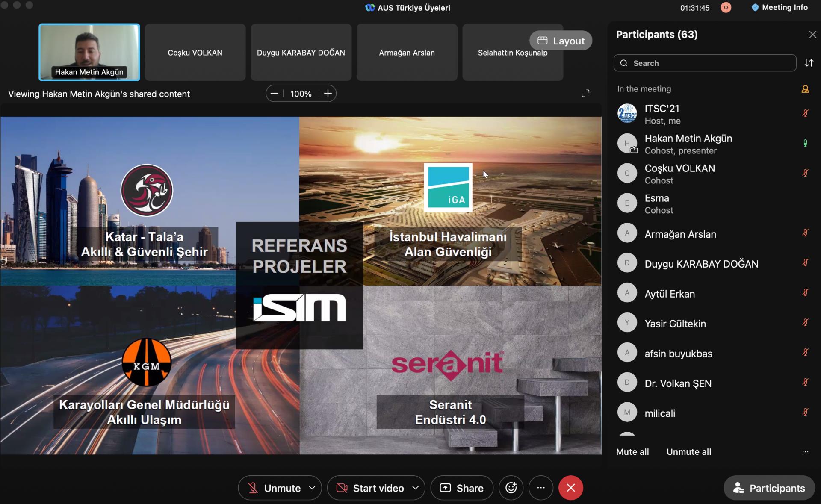
Task: Select Armağan Arslan video tile
Action: tap(407, 52)
